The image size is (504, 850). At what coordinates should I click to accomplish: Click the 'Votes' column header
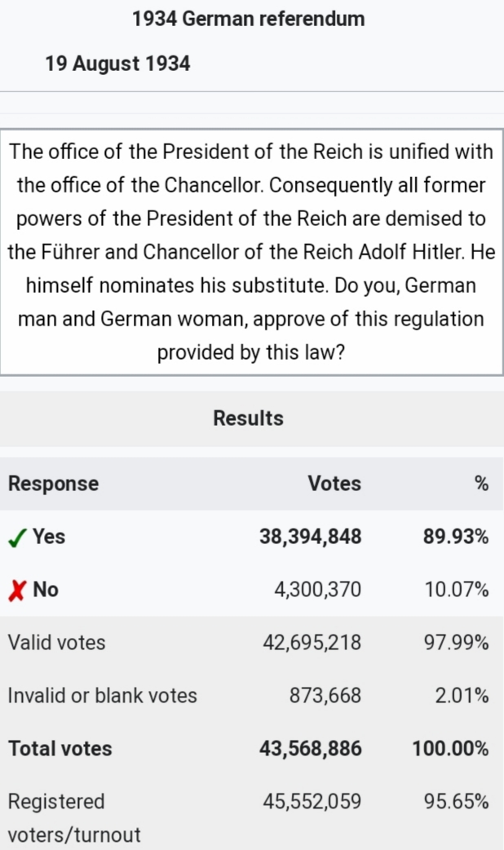(334, 484)
